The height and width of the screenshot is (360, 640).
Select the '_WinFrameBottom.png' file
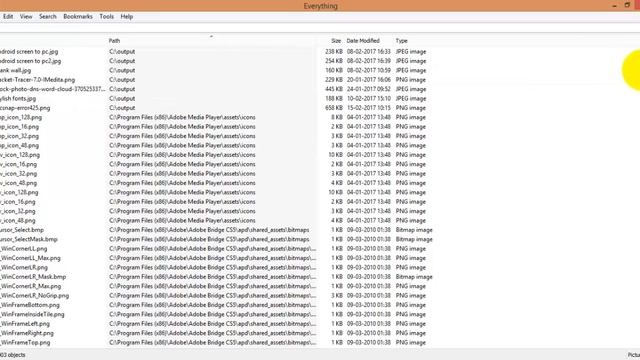click(x=30, y=305)
